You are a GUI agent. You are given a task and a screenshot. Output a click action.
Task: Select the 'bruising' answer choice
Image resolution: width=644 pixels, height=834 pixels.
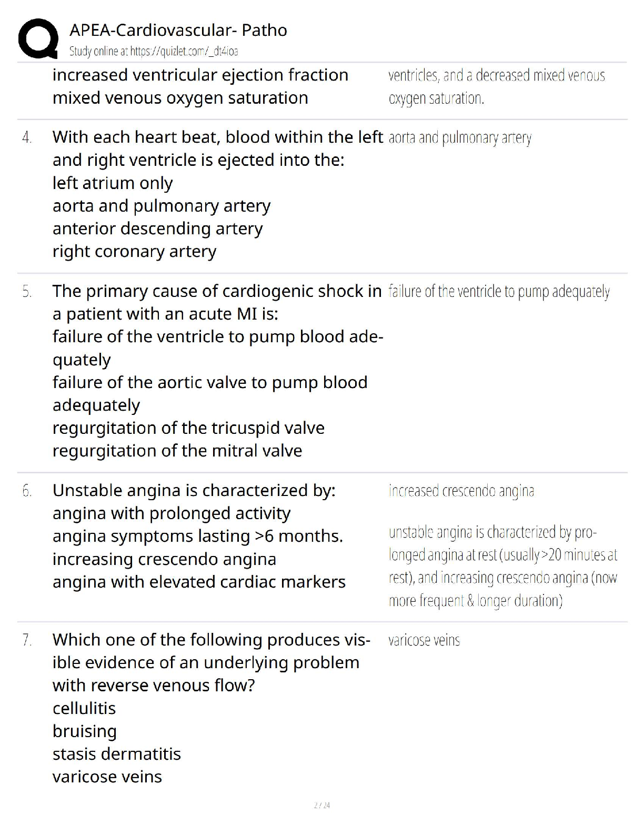pos(85,731)
